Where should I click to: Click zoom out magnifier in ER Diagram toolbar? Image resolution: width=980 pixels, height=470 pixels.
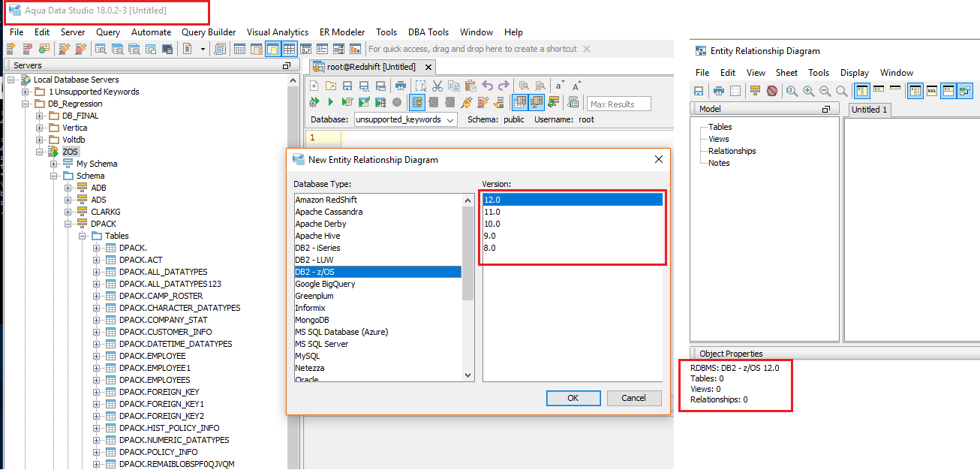point(825,91)
